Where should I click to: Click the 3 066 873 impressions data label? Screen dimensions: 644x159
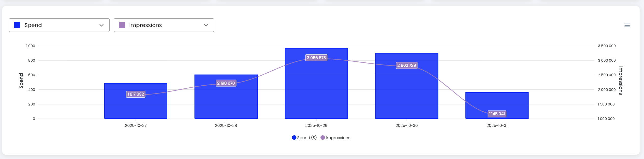tap(316, 58)
